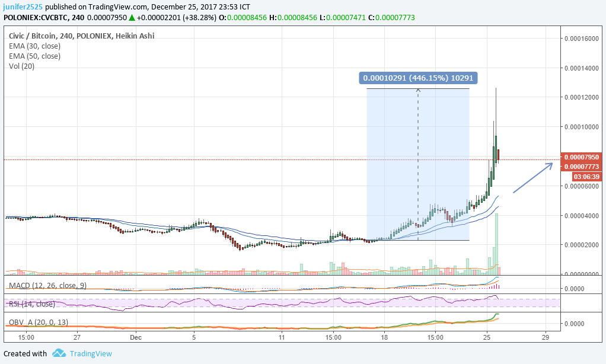Click the +0.00002201 (+38.28%) change value

tap(177, 18)
